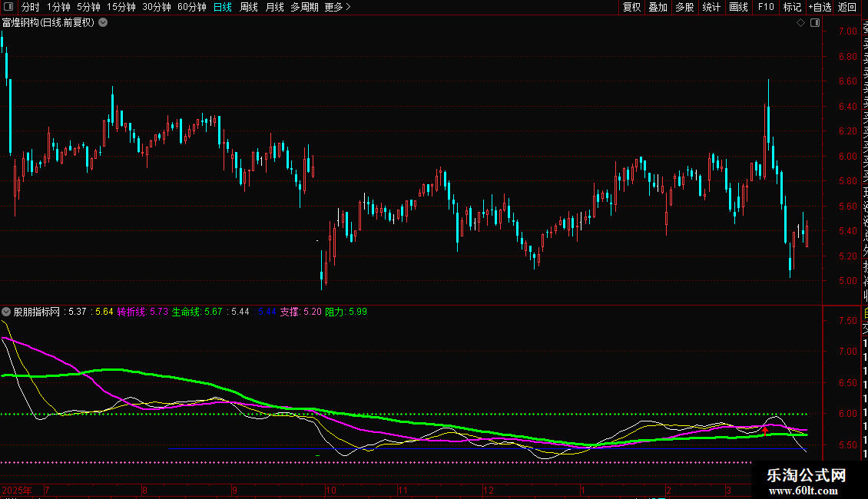Select the 5分钟 period
Screen dimensions: 868x499
tap(88, 7)
